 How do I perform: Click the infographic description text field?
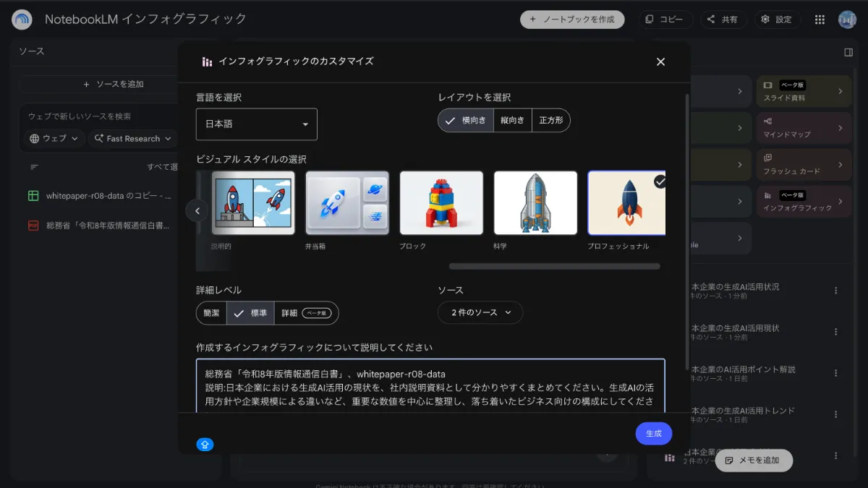(430, 386)
